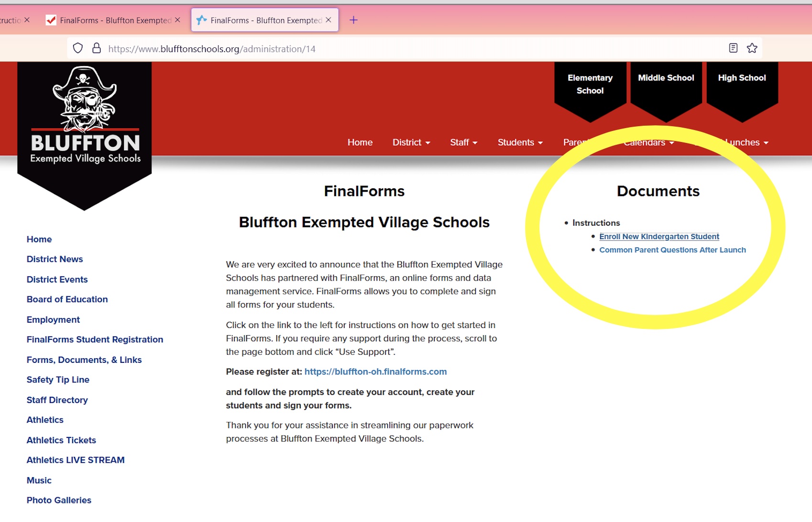Open Photo Galleries in the sidebar

(x=59, y=500)
